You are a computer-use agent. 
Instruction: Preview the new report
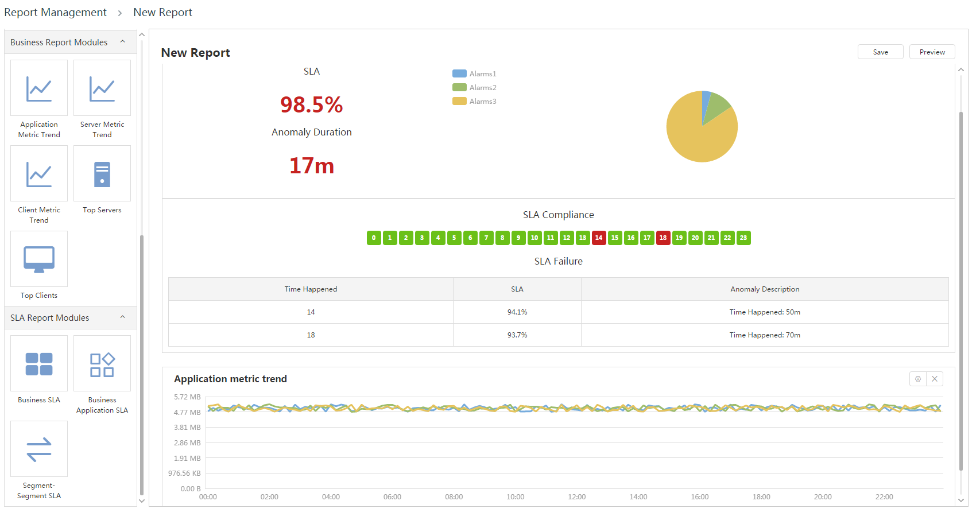coord(932,52)
